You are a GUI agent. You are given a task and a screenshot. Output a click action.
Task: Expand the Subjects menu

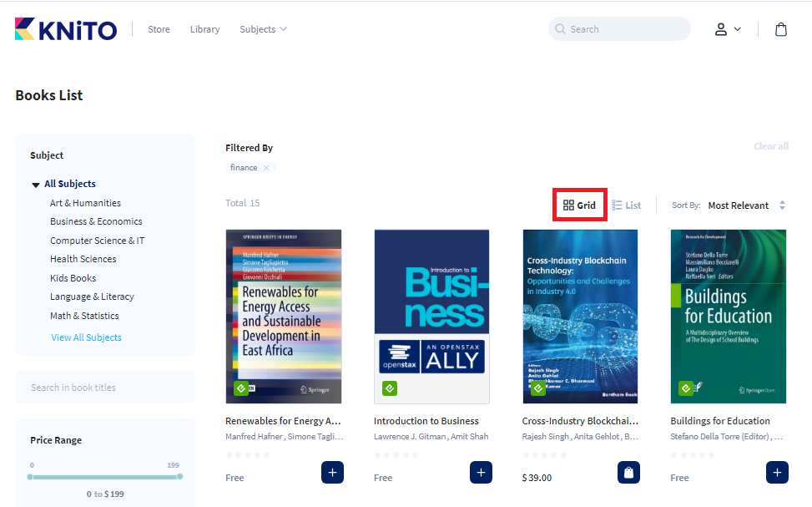point(263,29)
